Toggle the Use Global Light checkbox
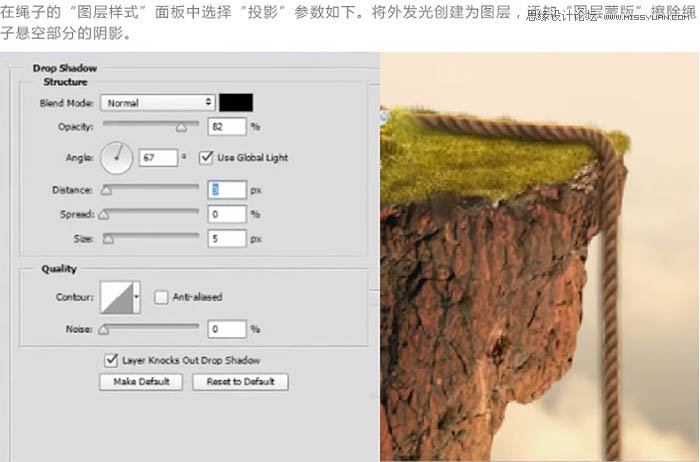Image resolution: width=700 pixels, height=462 pixels. pos(206,158)
